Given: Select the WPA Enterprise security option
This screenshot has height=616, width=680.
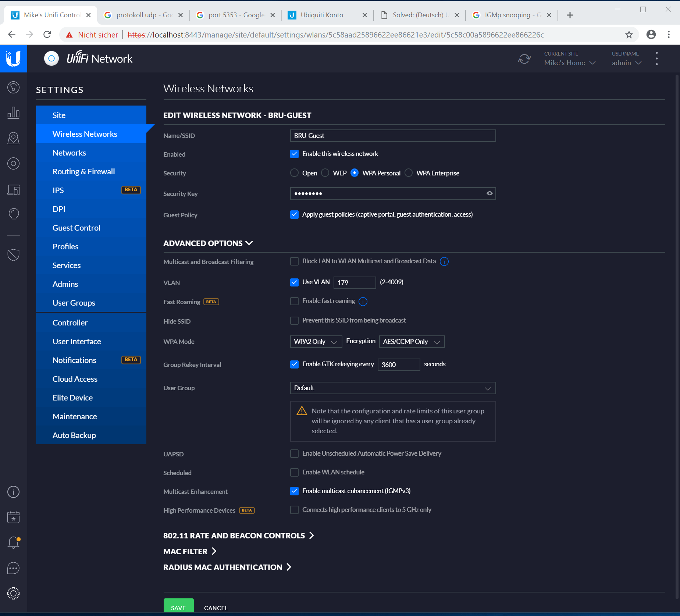Looking at the screenshot, I should [409, 173].
